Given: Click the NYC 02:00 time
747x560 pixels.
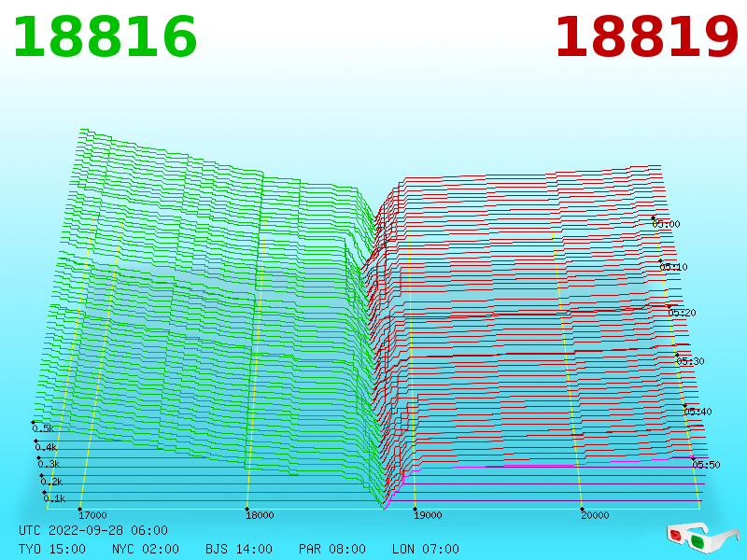Looking at the screenshot, I should [146, 549].
